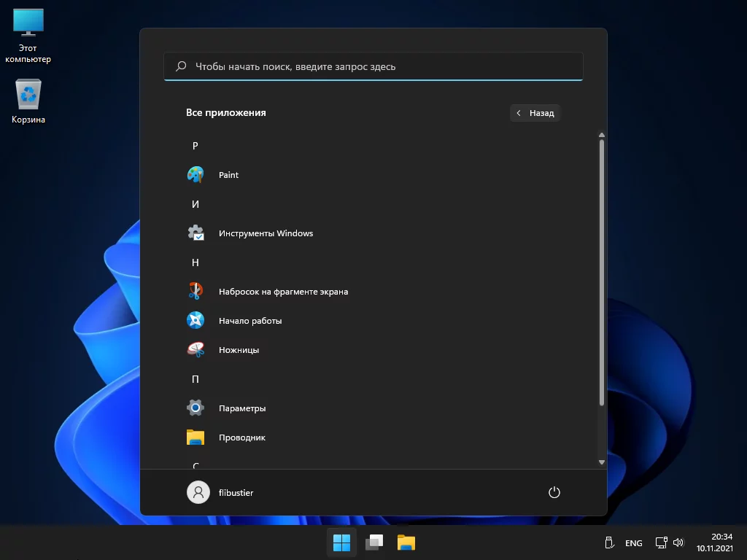Open Проводник file explorer from list

241,437
